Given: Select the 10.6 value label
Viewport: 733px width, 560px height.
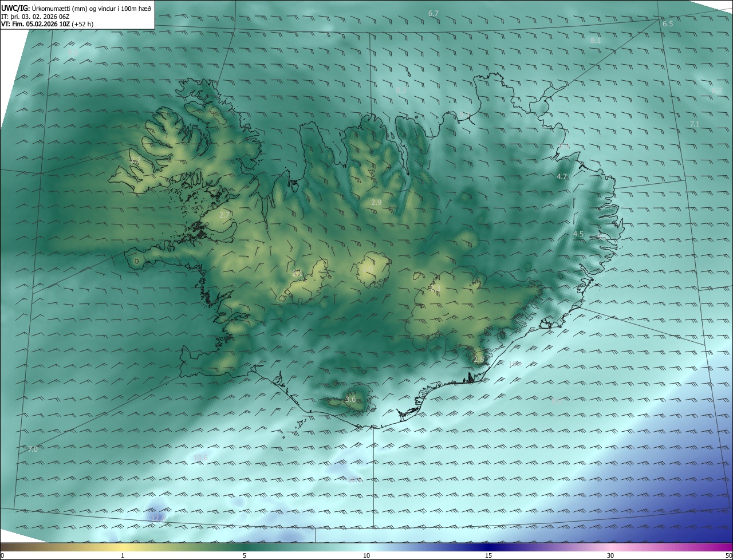Looking at the screenshot, I should (201, 458).
